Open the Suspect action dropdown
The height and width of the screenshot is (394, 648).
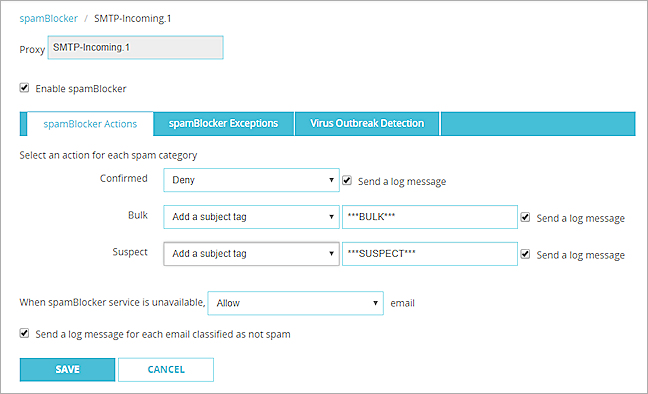point(251,253)
